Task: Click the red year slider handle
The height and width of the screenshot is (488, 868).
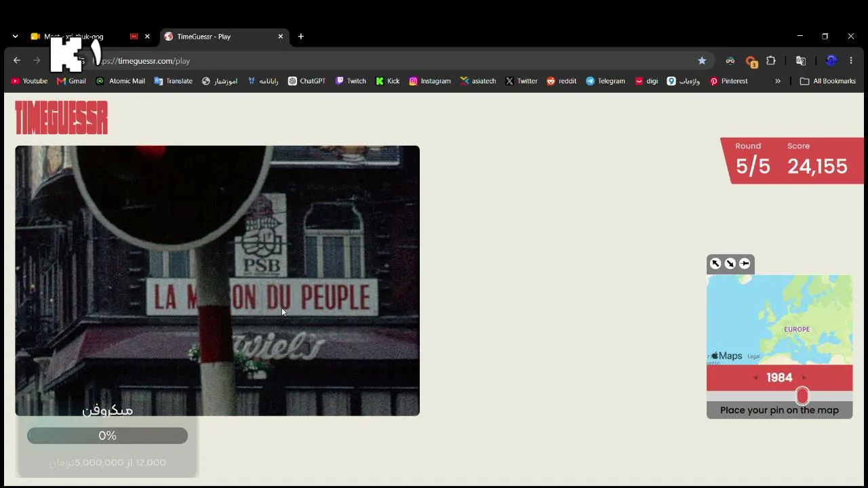Action: [x=802, y=396]
